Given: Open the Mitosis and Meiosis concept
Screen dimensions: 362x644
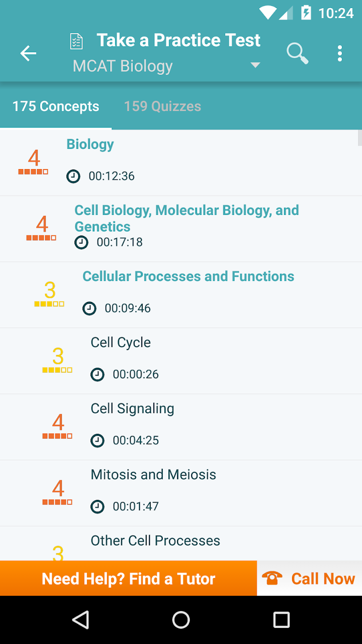Looking at the screenshot, I should (x=181, y=493).
